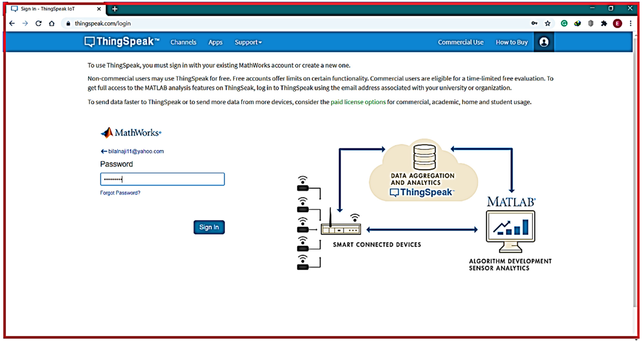Click the Forgot Password link

(120, 193)
